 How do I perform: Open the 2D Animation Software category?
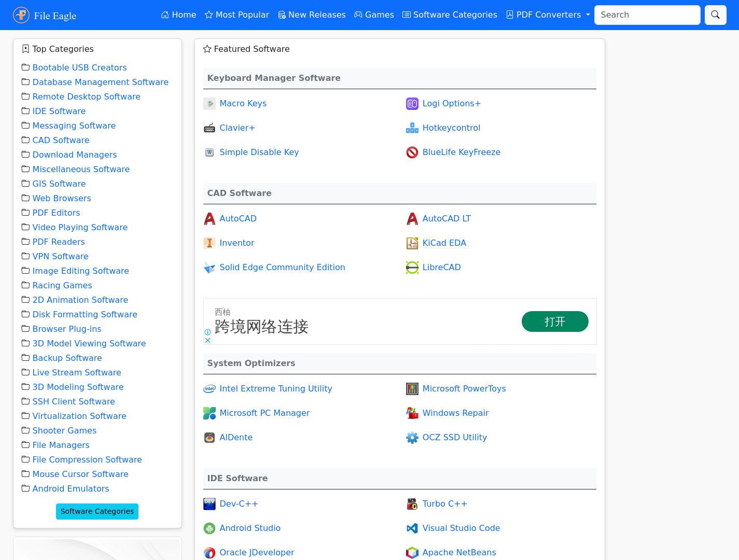tap(80, 300)
